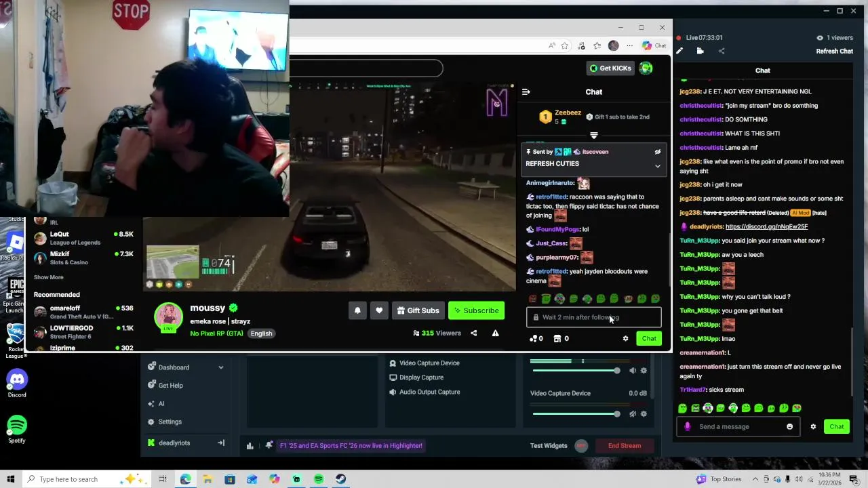
Task: Open Dashboard in Streamlabs sidebar
Action: click(174, 367)
